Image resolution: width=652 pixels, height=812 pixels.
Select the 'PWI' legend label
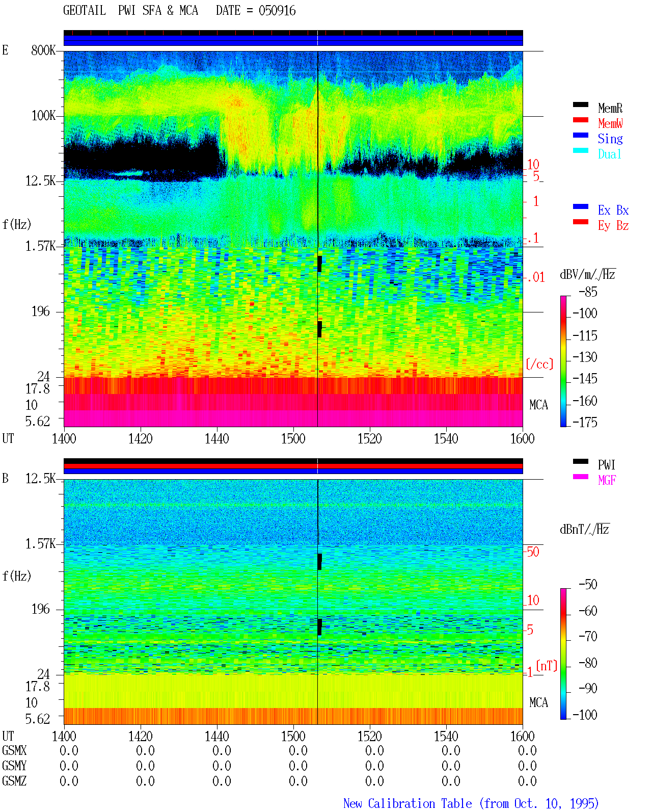tap(607, 465)
